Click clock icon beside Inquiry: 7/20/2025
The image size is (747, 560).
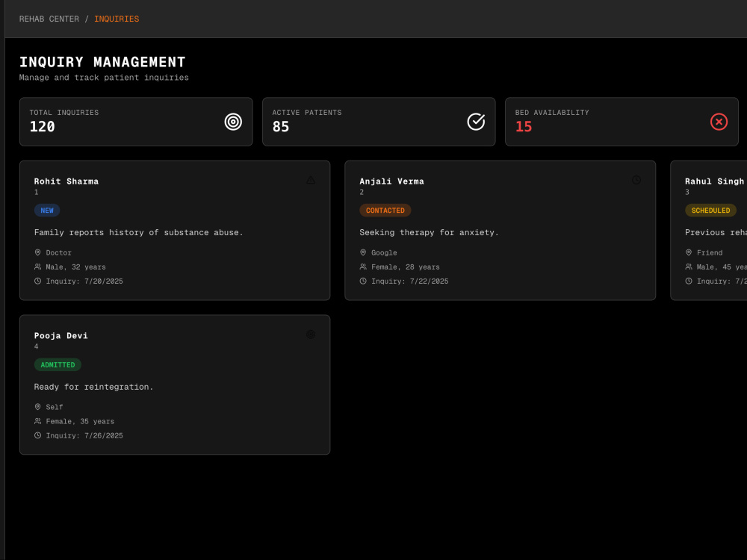(37, 281)
